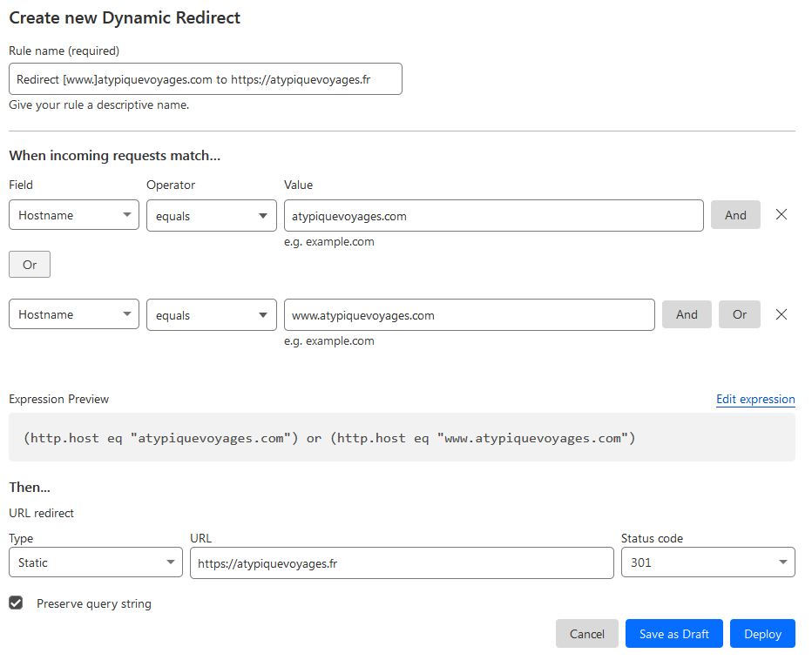Screen dimensions: 812x660
Task: Open Operator dropdown in second condition row
Action: click(x=211, y=314)
